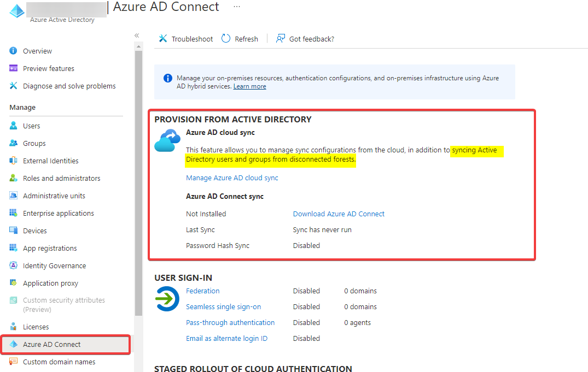Click the Azure Active Directory logo

[x=17, y=11]
